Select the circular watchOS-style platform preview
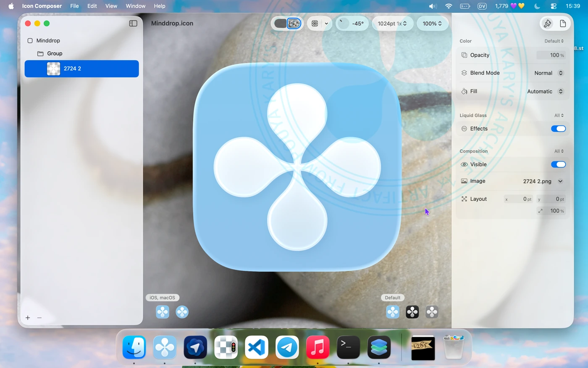Image resolution: width=588 pixels, height=368 pixels. click(182, 312)
